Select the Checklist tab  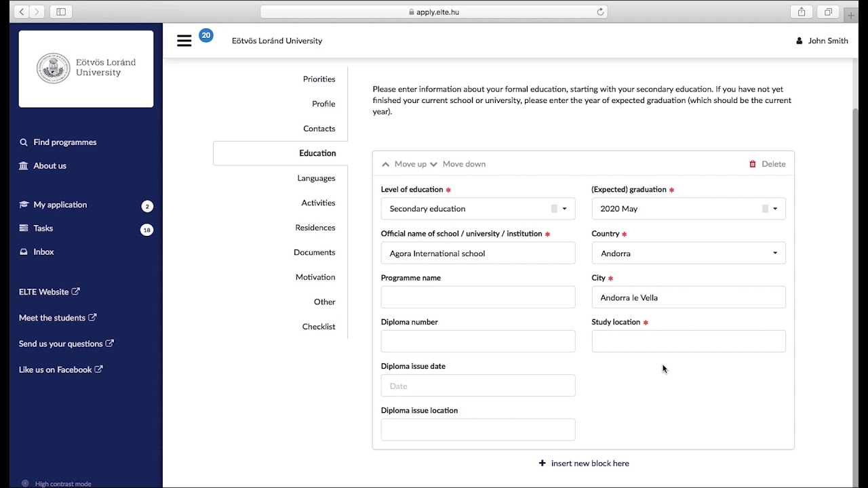319,326
